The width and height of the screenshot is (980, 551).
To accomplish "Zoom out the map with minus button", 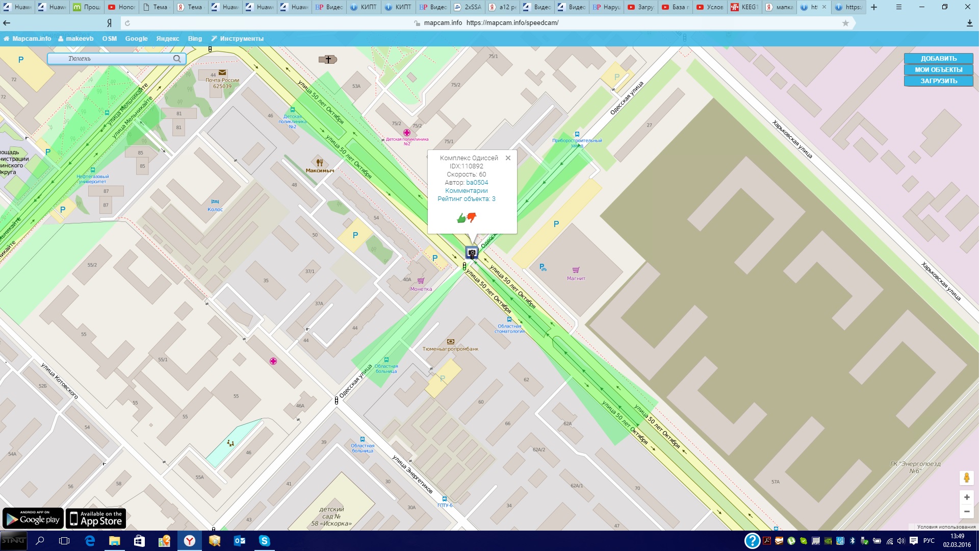I will click(x=966, y=511).
